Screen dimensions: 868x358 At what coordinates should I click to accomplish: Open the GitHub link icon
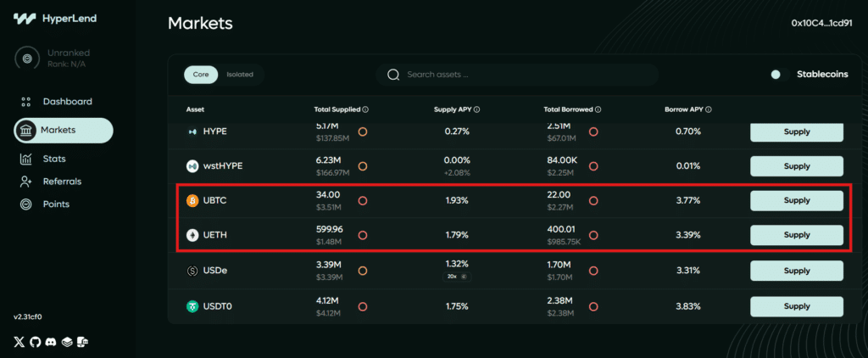pyautogui.click(x=36, y=342)
